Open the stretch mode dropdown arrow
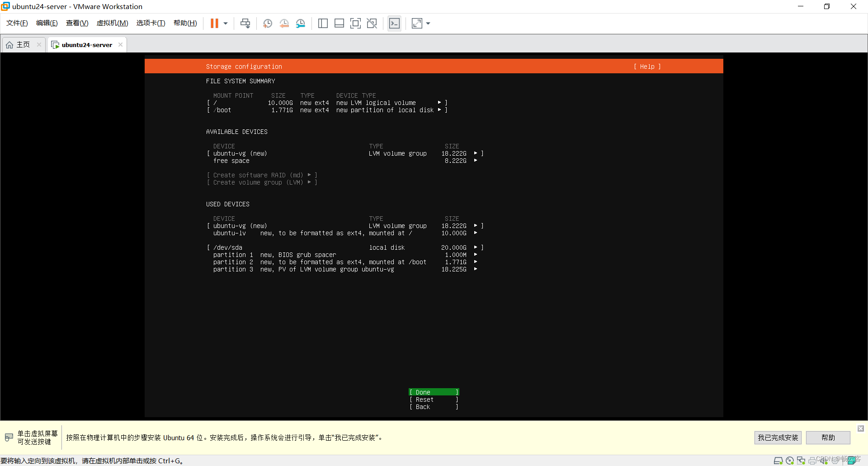The height and width of the screenshot is (466, 868). coord(428,23)
